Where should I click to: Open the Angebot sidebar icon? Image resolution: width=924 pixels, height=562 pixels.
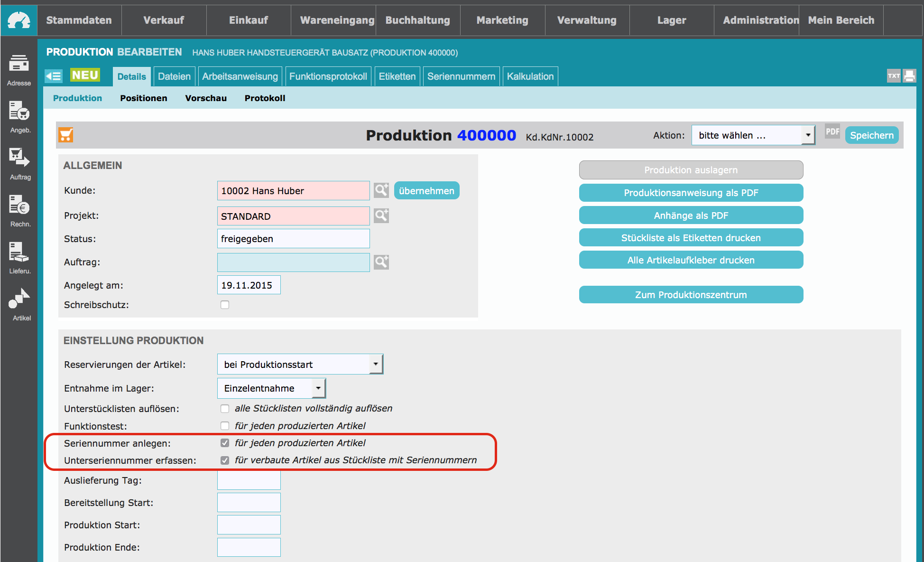point(19,117)
